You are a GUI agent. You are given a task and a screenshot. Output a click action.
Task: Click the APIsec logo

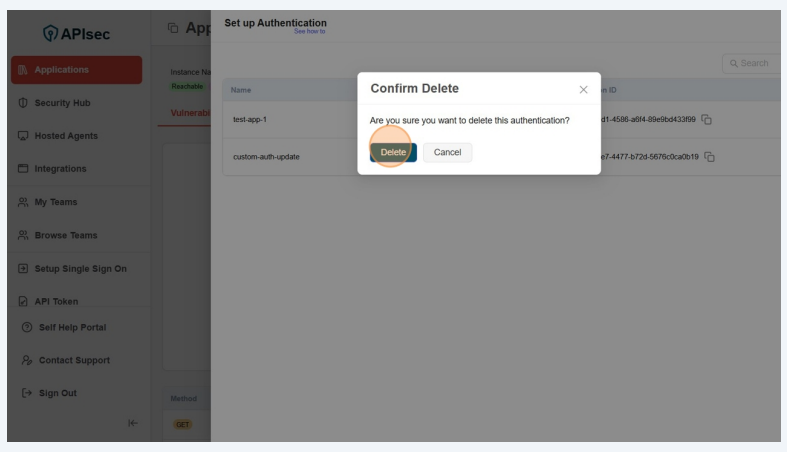pyautogui.click(x=76, y=34)
